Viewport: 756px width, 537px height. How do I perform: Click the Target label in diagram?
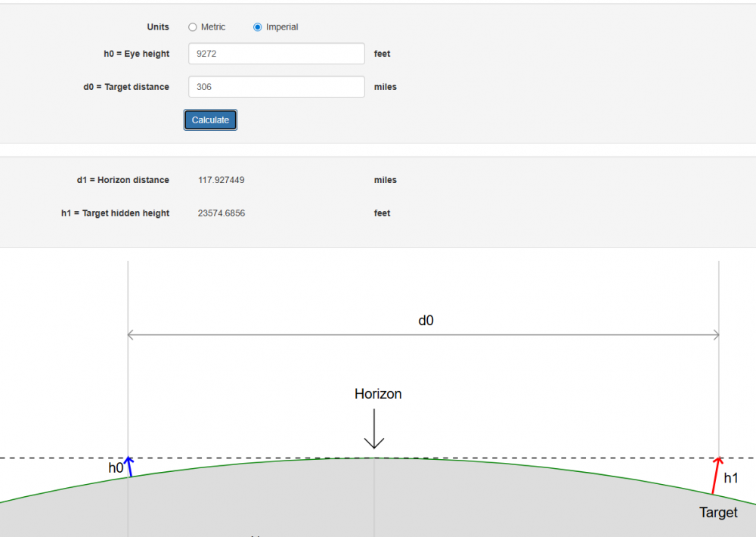point(717,513)
